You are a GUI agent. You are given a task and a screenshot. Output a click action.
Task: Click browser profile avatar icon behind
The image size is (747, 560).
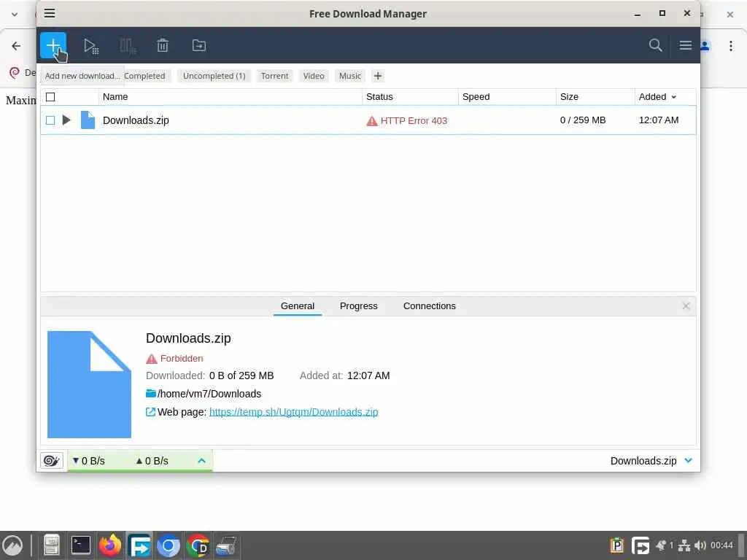coord(705,46)
